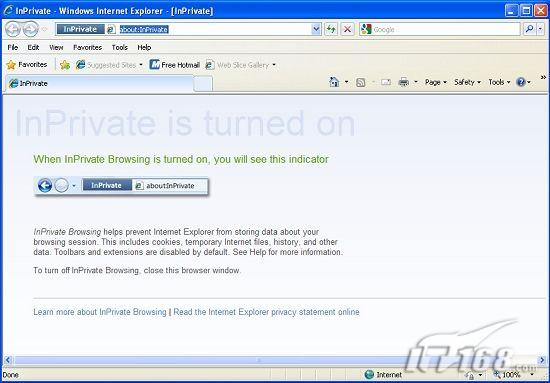
Task: Click the red Stop loading button
Action: pos(347,29)
